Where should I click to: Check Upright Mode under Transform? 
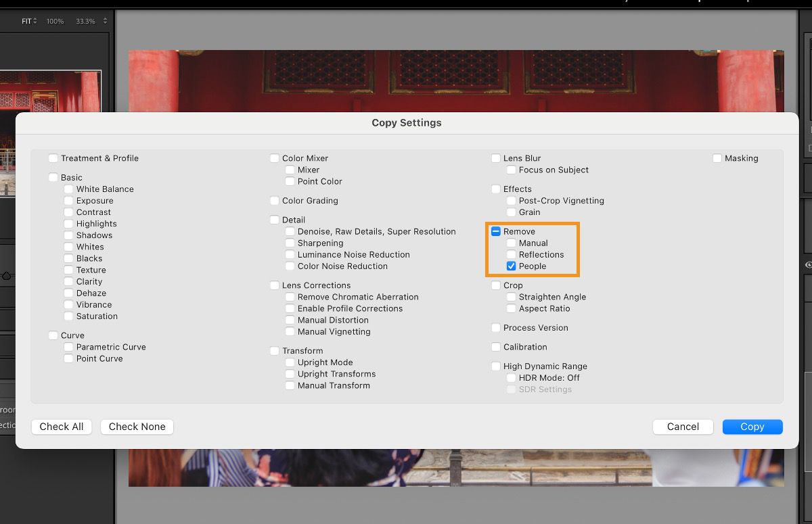click(290, 362)
